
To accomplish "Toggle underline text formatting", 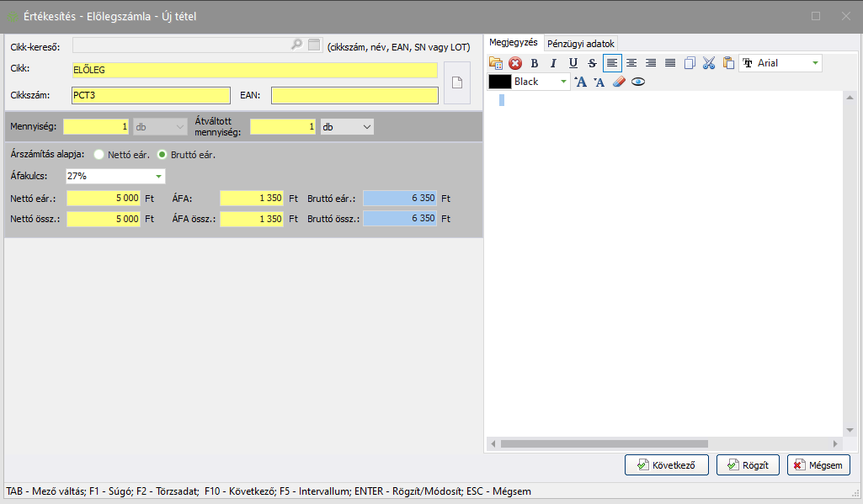I will [x=573, y=63].
